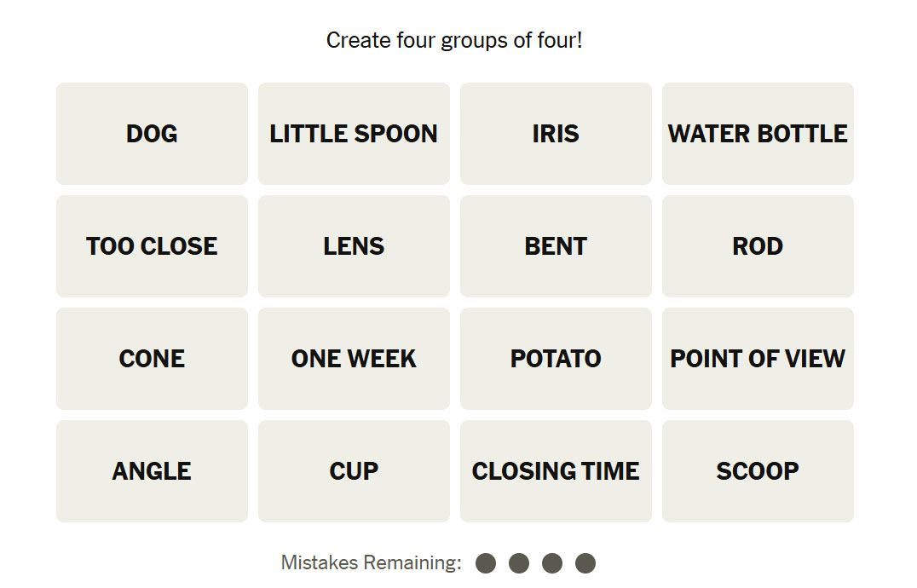This screenshot has width=917, height=588.
Task: Click the first mistakes remaining dot
Action: pyautogui.click(x=486, y=563)
